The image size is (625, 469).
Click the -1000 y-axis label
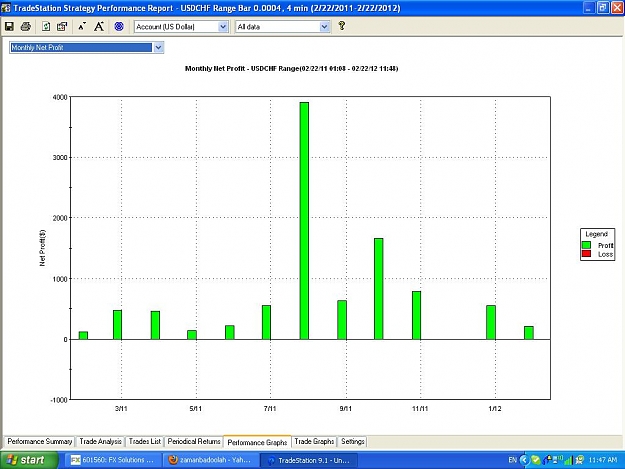[59, 400]
